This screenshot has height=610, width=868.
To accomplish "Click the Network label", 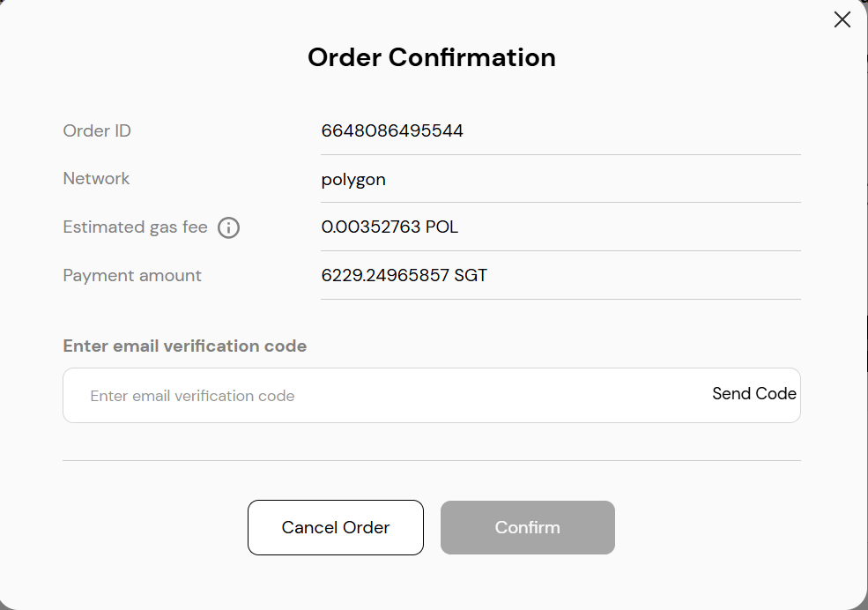I will (96, 178).
